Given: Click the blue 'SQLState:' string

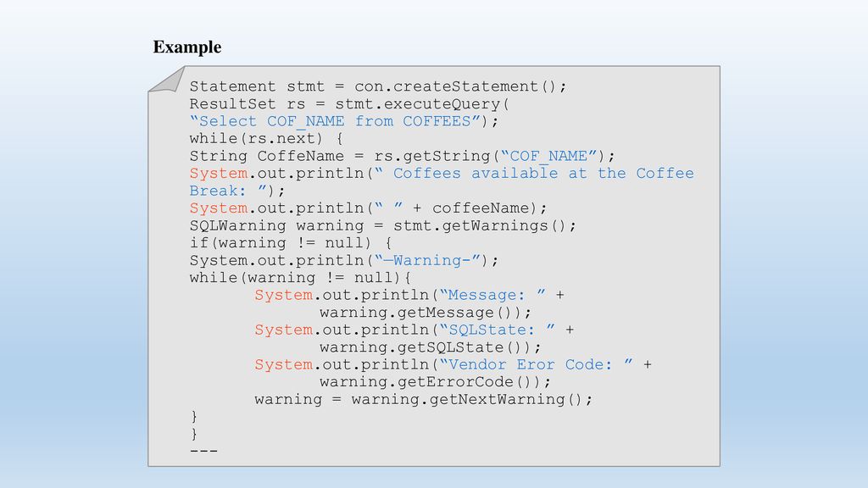Looking at the screenshot, I should 497,330.
